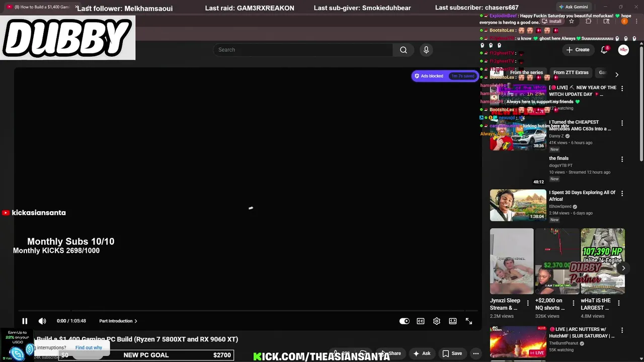Open the Jynxzi Sleep Stream short
This screenshot has width=644, height=362.
(512, 261)
